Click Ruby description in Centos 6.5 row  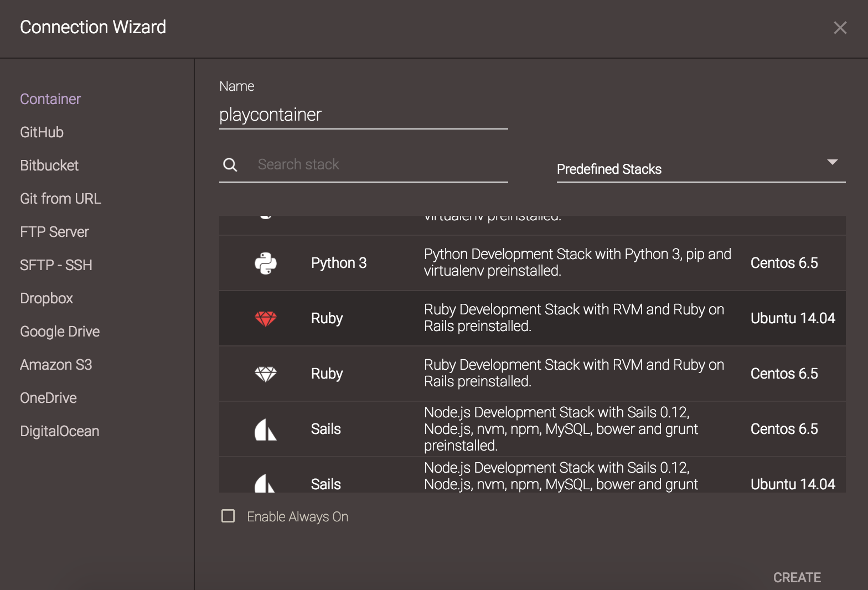click(x=574, y=373)
